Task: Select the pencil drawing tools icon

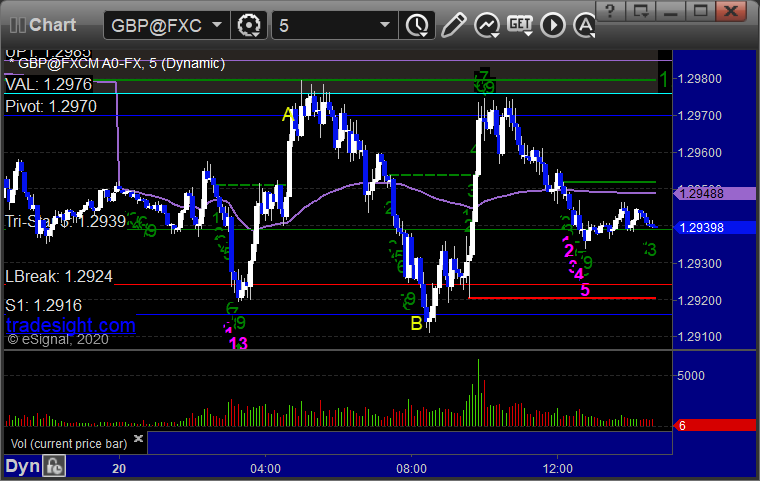Action: [453, 25]
